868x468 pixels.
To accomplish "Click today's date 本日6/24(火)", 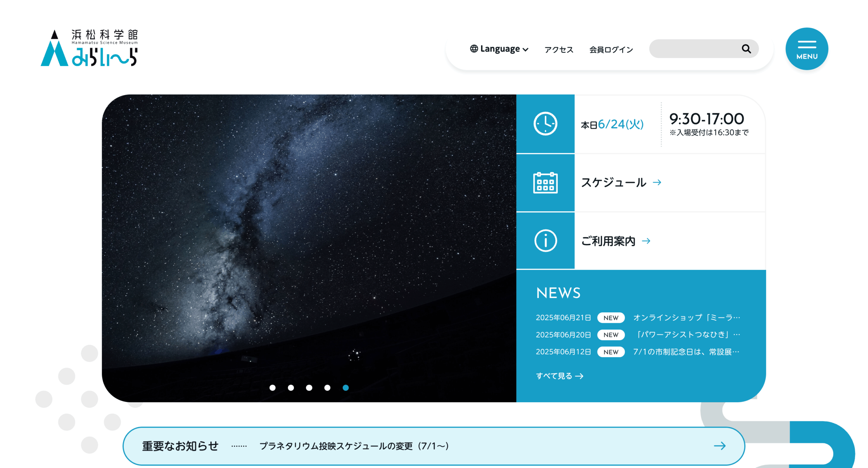I will 612,124.
